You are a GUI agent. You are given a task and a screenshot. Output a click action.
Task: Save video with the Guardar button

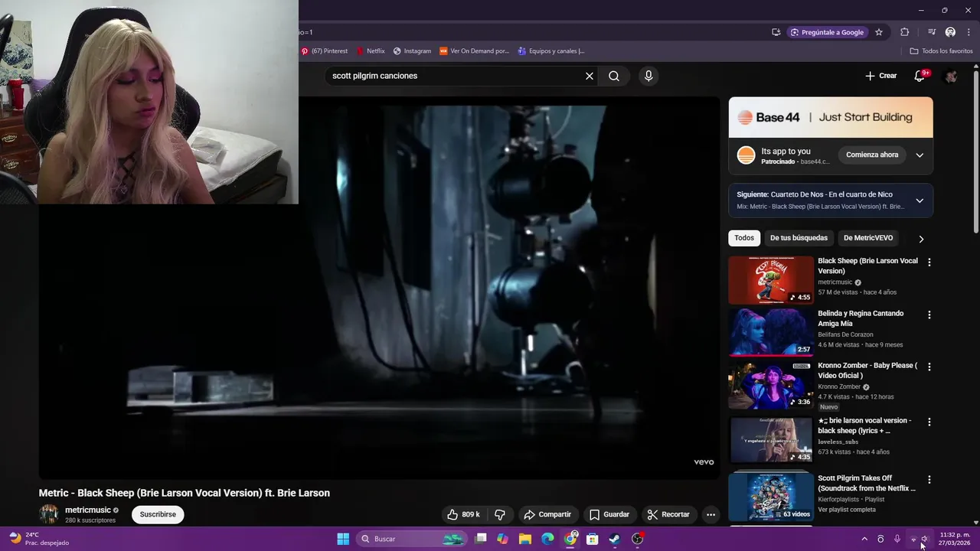[x=609, y=514]
